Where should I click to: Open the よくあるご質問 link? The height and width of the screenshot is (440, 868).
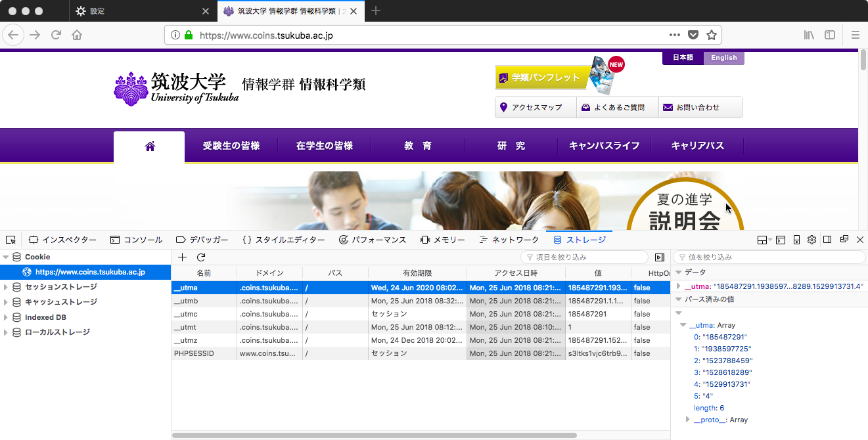618,108
